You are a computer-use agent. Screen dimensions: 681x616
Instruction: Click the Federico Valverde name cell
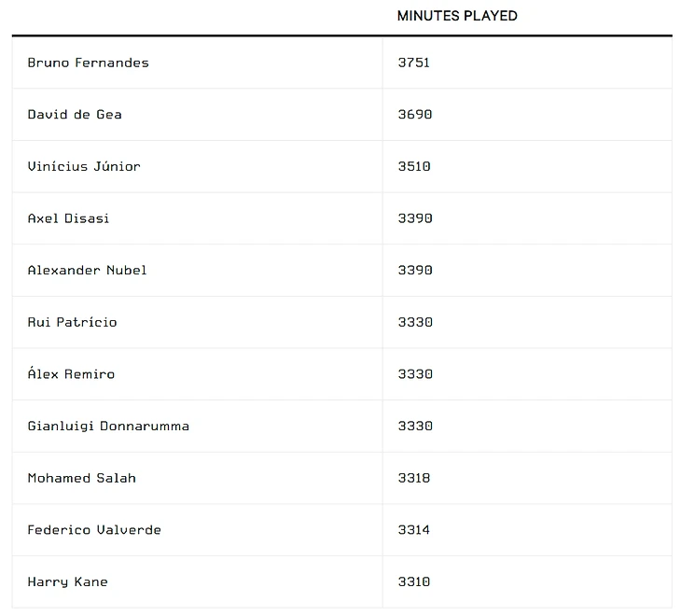pos(94,530)
